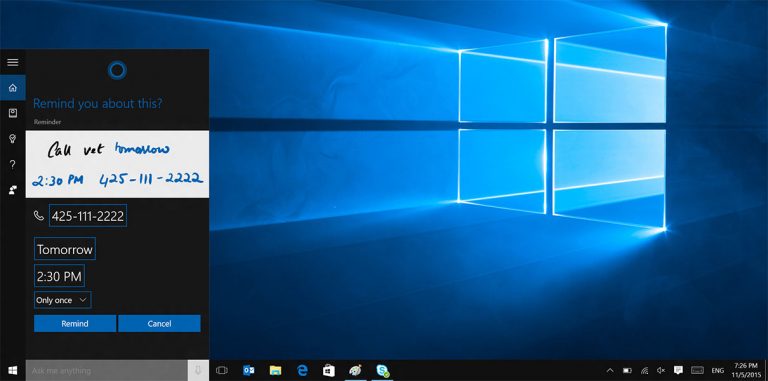Open the Action Center notifications

pyautogui.click(x=678, y=370)
